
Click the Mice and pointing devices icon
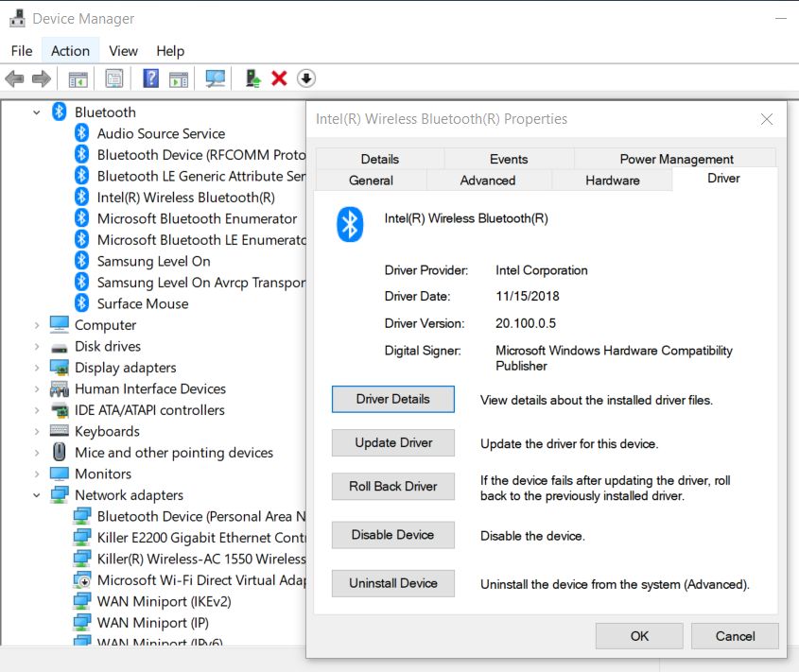pyautogui.click(x=60, y=452)
